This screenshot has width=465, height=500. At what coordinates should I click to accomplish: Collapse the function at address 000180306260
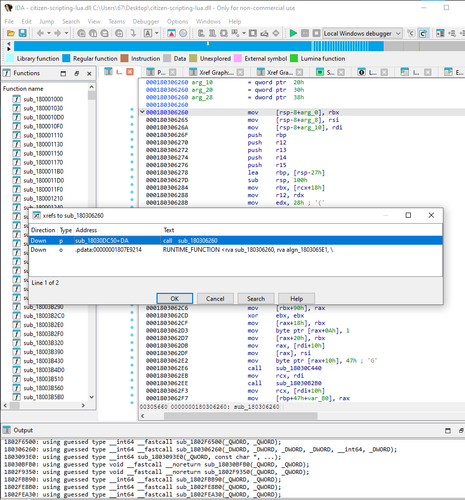pos(142,112)
